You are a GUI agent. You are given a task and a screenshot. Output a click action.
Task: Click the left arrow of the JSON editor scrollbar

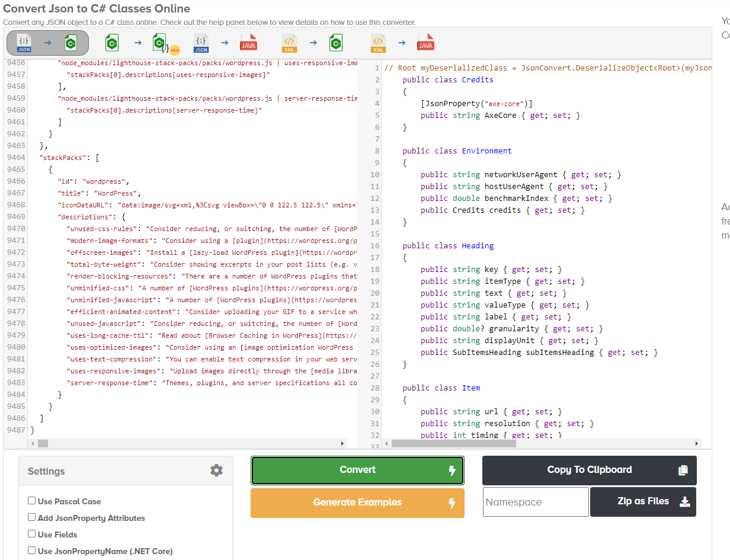click(x=33, y=443)
